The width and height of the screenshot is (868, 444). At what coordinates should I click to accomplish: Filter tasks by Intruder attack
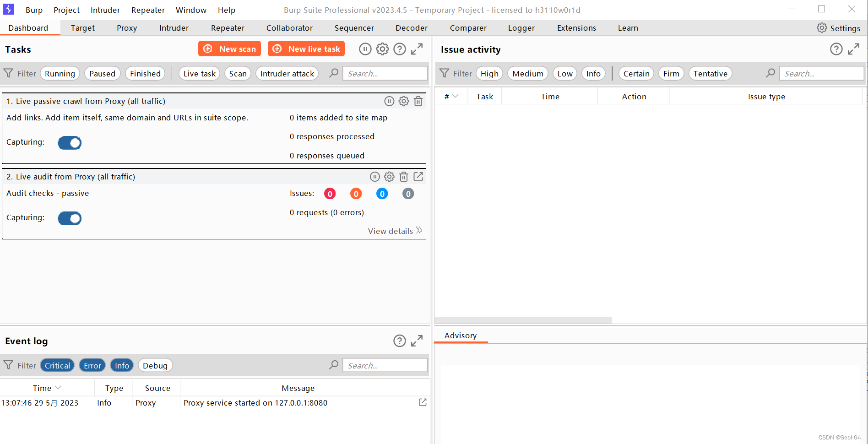point(287,74)
